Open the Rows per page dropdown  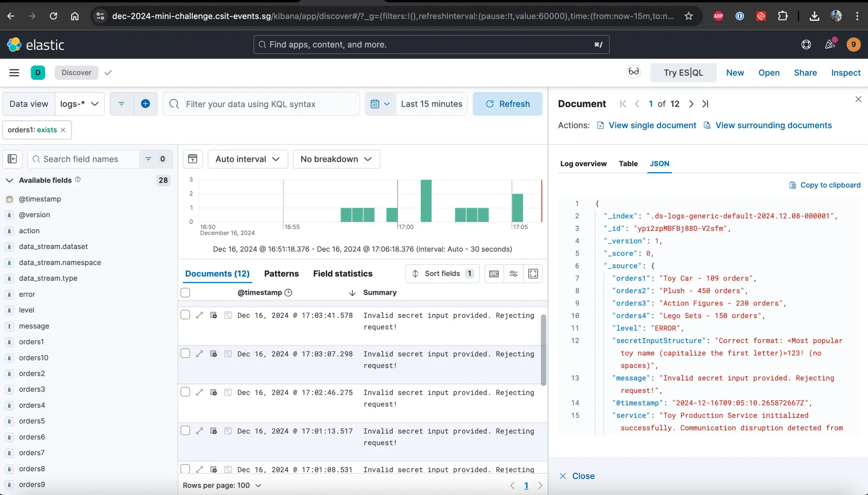click(222, 485)
